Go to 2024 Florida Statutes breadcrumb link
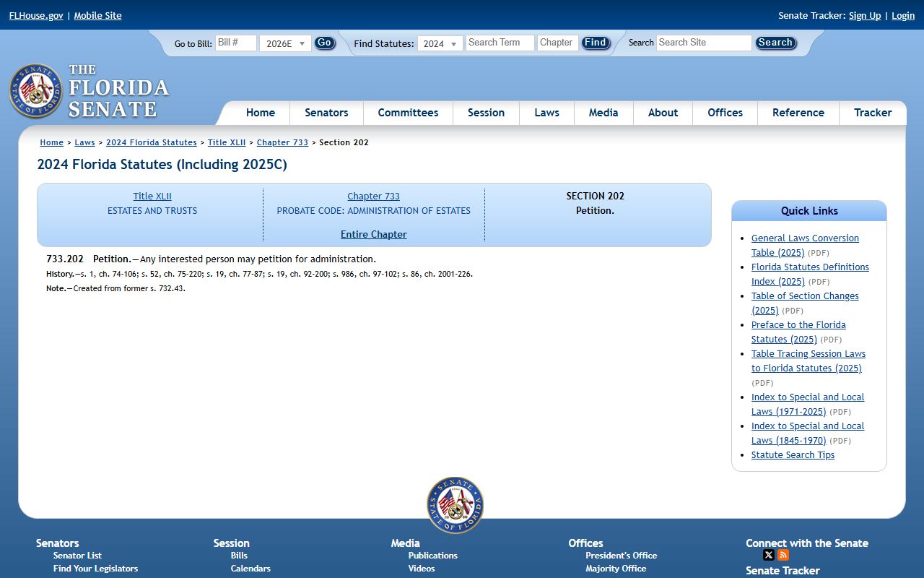The width and height of the screenshot is (924, 578). click(x=152, y=142)
